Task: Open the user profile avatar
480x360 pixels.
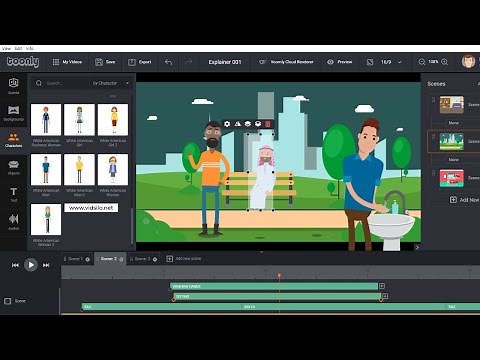Action: click(x=468, y=62)
